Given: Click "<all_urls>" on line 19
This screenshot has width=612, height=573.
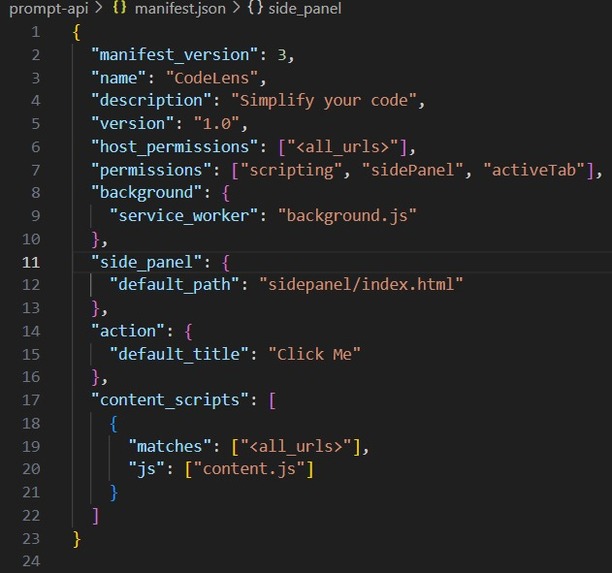Looking at the screenshot, I should pos(296,447).
